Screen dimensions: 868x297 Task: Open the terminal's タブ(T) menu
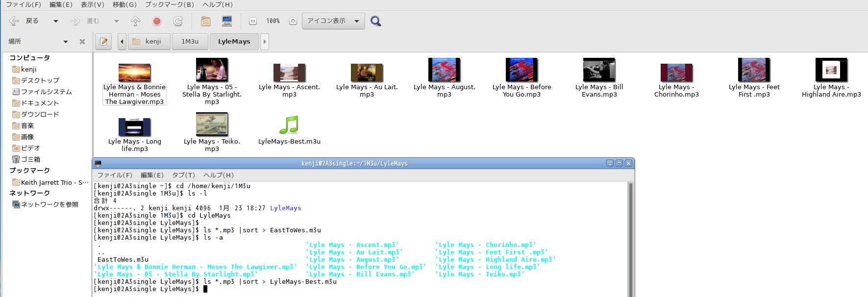pos(183,175)
